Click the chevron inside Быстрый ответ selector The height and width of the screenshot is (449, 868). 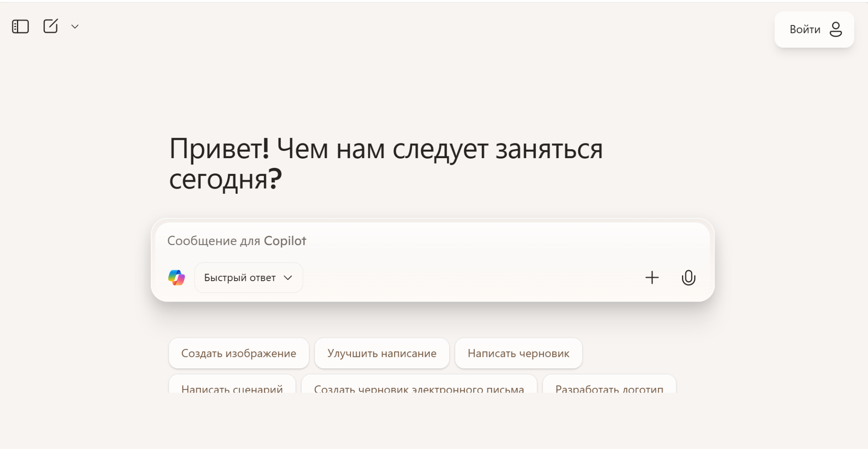289,278
